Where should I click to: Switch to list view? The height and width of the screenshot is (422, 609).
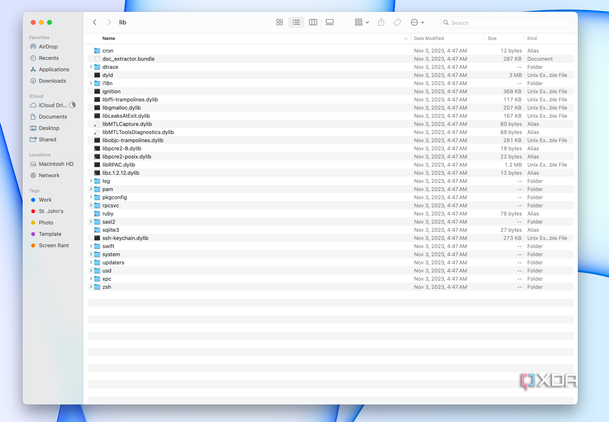(296, 23)
